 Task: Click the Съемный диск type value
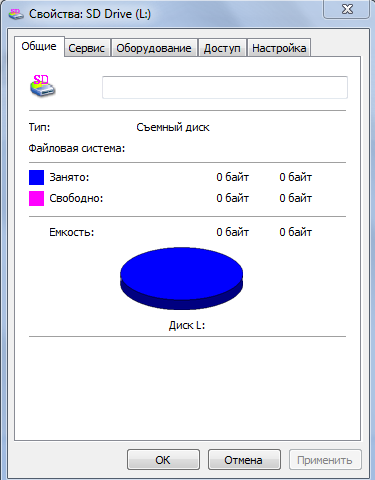tap(173, 127)
